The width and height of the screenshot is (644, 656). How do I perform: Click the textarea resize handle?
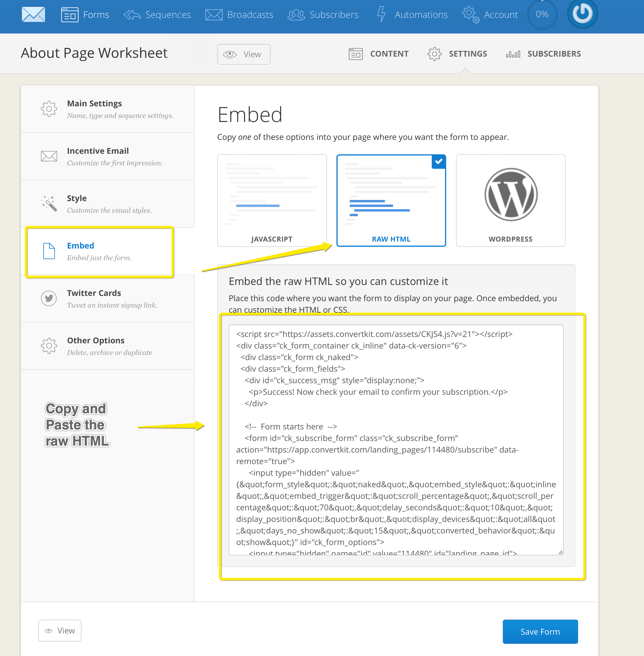click(x=560, y=552)
